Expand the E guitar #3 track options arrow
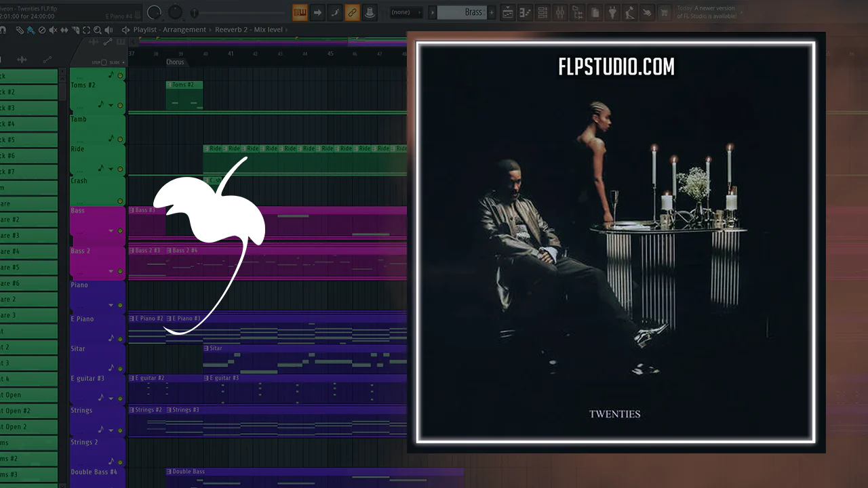The height and width of the screenshot is (488, 868). click(x=111, y=398)
